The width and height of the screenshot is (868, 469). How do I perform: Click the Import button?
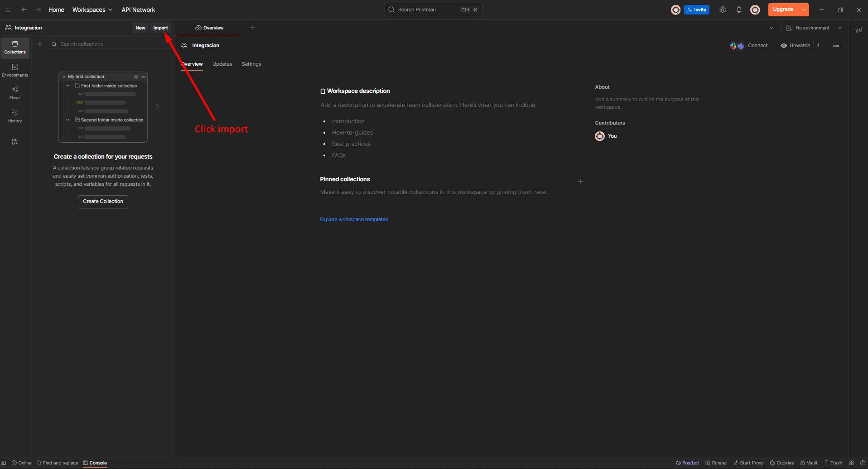click(x=160, y=28)
